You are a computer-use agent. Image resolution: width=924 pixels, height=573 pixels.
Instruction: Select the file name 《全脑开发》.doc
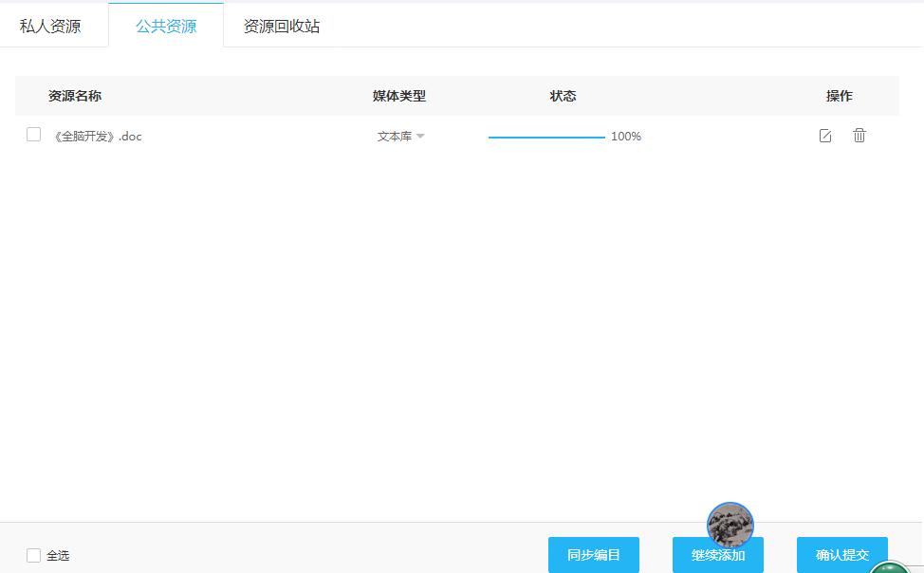[x=97, y=137]
